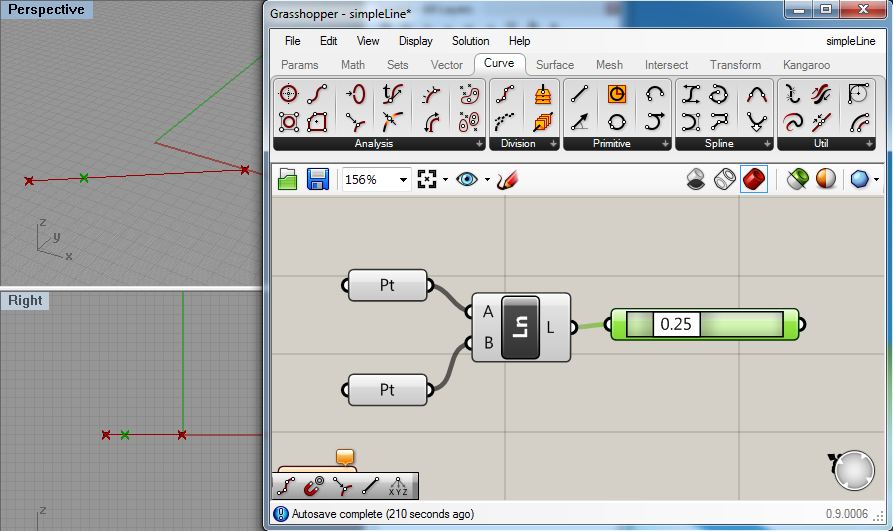The image size is (893, 531).
Task: Select the Polygon Center icon
Action: [x=317, y=122]
